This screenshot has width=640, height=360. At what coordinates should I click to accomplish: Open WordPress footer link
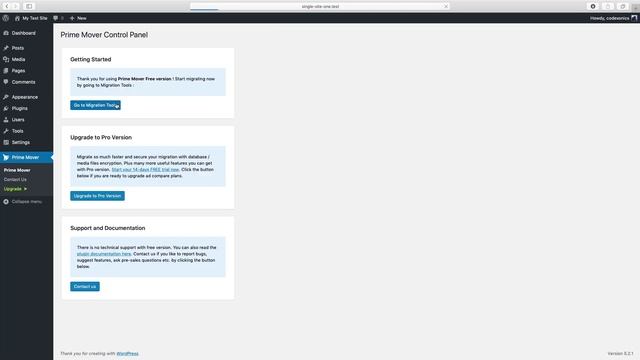(127, 353)
